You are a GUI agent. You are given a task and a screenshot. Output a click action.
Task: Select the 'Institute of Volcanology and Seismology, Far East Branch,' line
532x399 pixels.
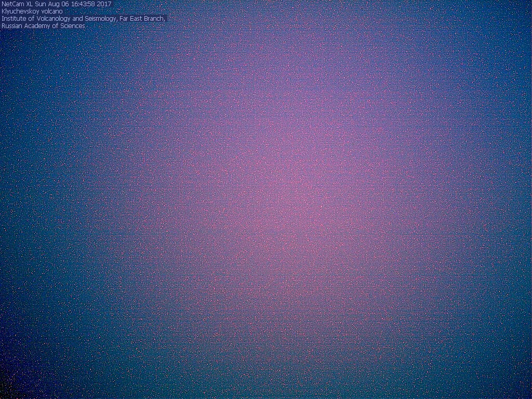click(83, 19)
